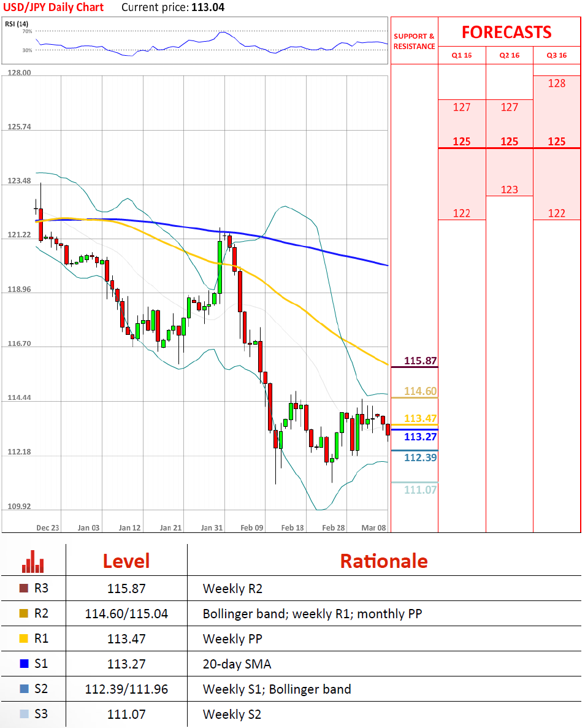585x728 pixels.
Task: Click the 128 forecast value under Q3 16
Action: click(557, 83)
